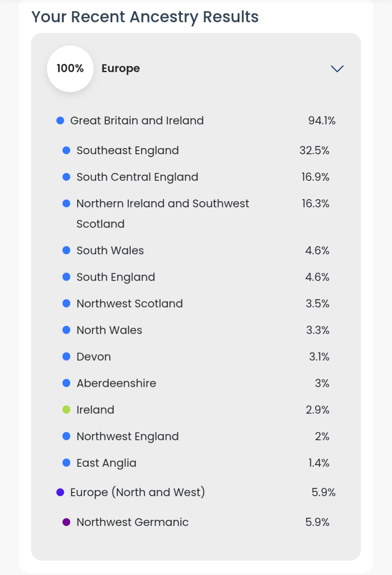Select South Central England entry
This screenshot has height=575, width=392.
137,177
